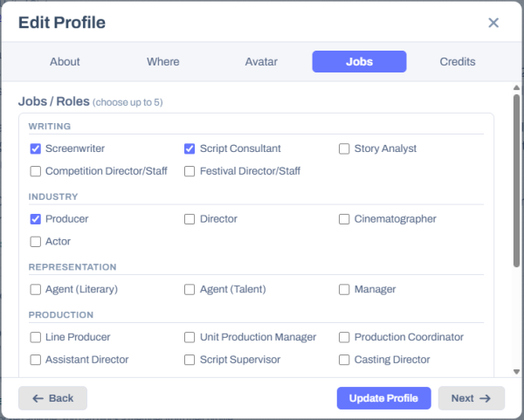Tick the Casting Director checkbox
The width and height of the screenshot is (524, 420).
click(344, 360)
